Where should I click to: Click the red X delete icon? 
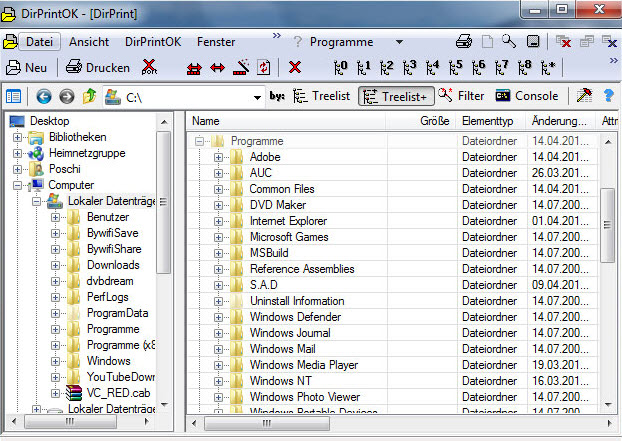(295, 67)
